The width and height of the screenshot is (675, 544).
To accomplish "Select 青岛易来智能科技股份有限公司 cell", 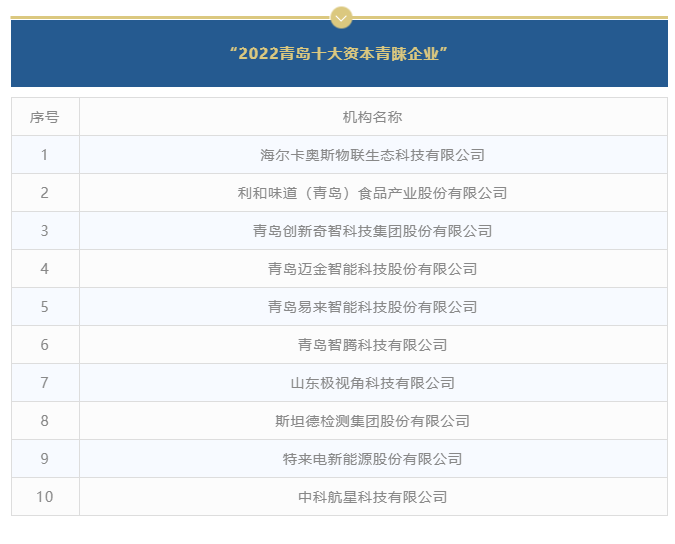I will coord(373,307).
